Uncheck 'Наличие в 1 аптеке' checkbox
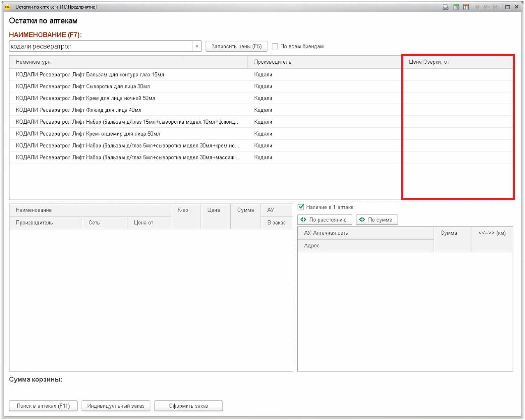Viewport: 525px width, 420px height. 301,207
